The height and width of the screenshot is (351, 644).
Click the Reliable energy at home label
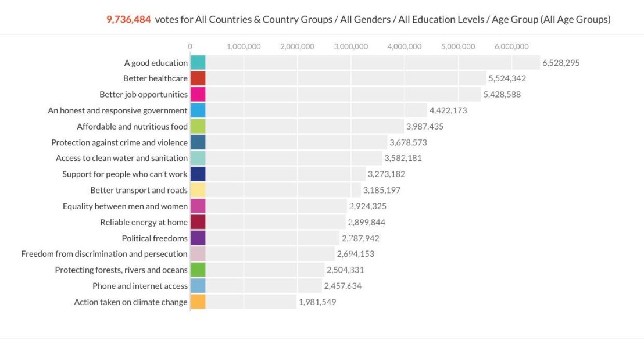pos(144,222)
